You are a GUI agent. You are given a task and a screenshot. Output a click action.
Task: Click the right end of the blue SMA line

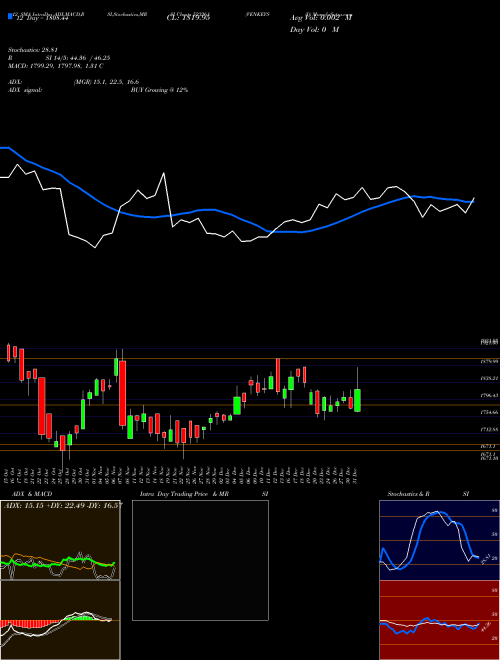(x=472, y=201)
